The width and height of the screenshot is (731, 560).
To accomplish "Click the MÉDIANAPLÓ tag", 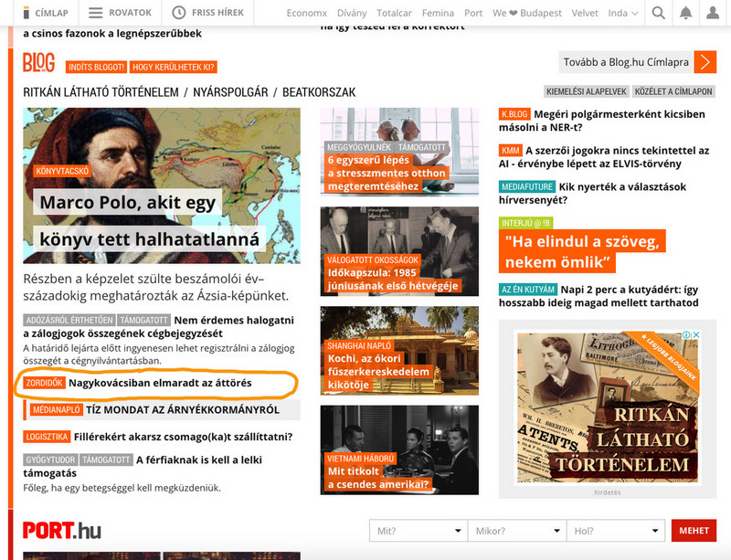I will point(57,410).
